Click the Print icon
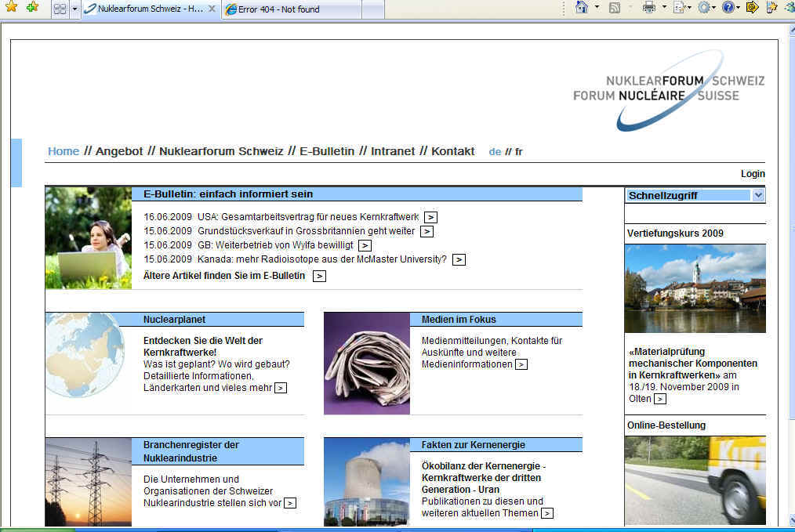 pos(649,8)
